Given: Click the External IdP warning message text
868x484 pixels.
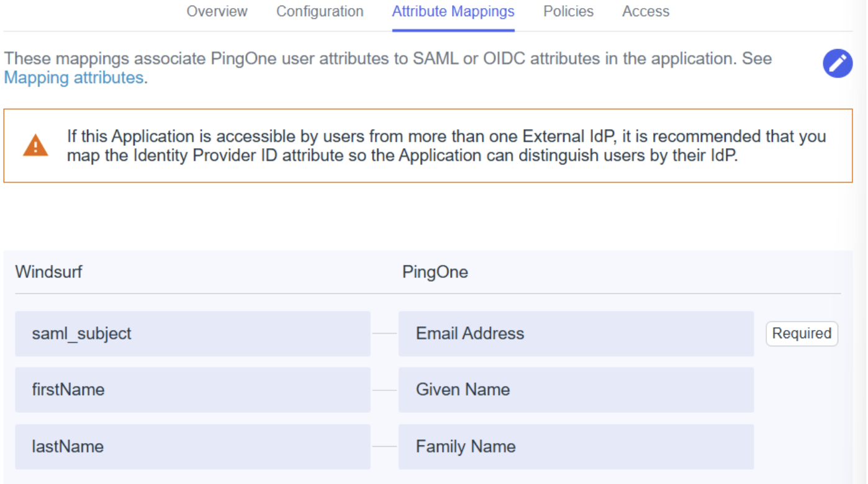Looking at the screenshot, I should [446, 146].
